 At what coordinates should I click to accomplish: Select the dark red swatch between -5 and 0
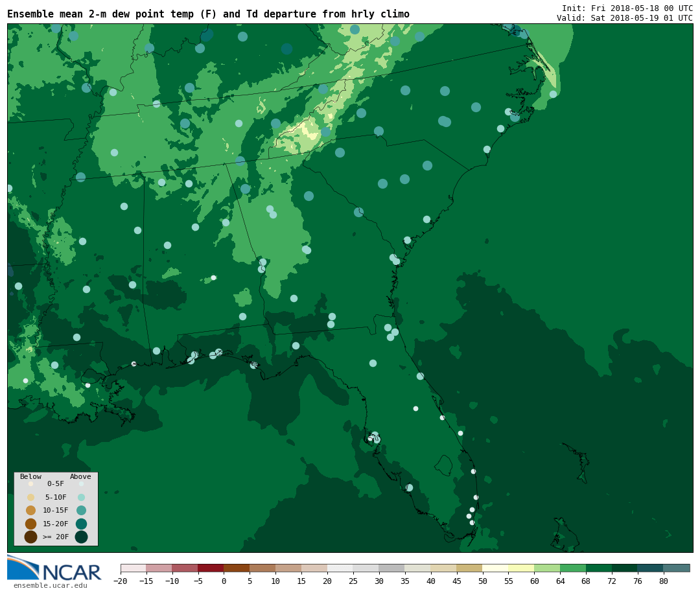coord(211,568)
